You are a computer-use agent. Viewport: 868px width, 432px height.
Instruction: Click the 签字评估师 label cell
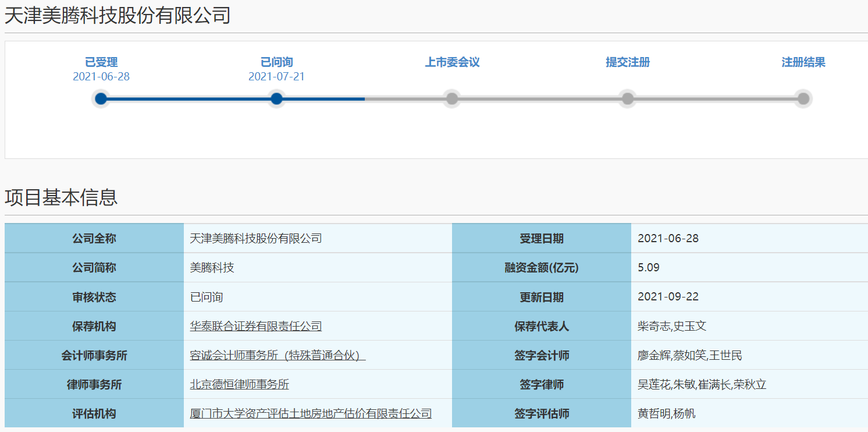point(542,413)
